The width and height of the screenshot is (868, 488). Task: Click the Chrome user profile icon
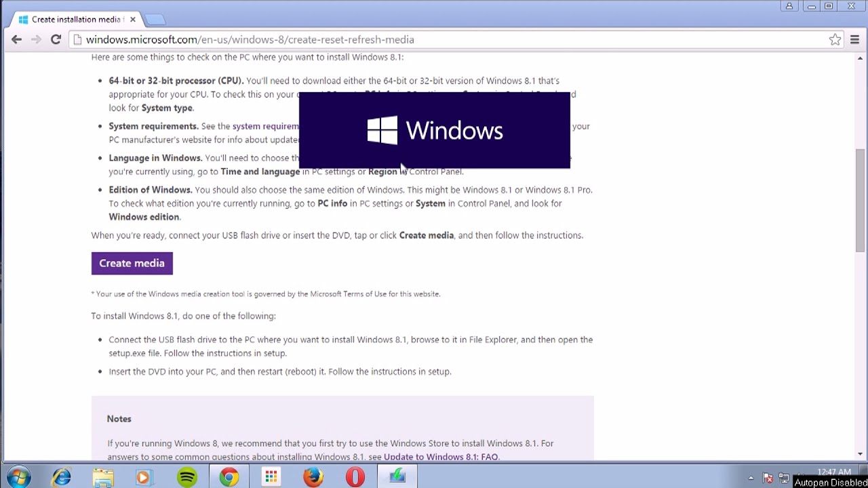(x=789, y=6)
